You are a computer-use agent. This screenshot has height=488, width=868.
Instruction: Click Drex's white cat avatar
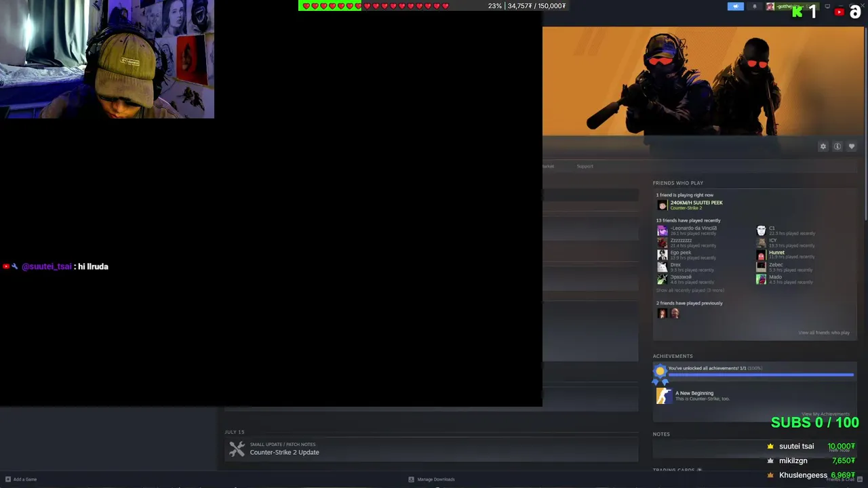coord(662,267)
